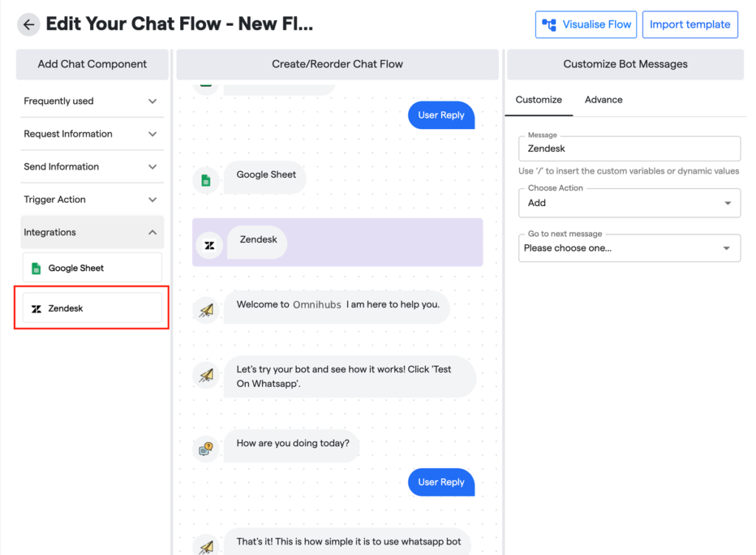The image size is (756, 555).
Task: Click the back arrow icon
Action: click(29, 24)
